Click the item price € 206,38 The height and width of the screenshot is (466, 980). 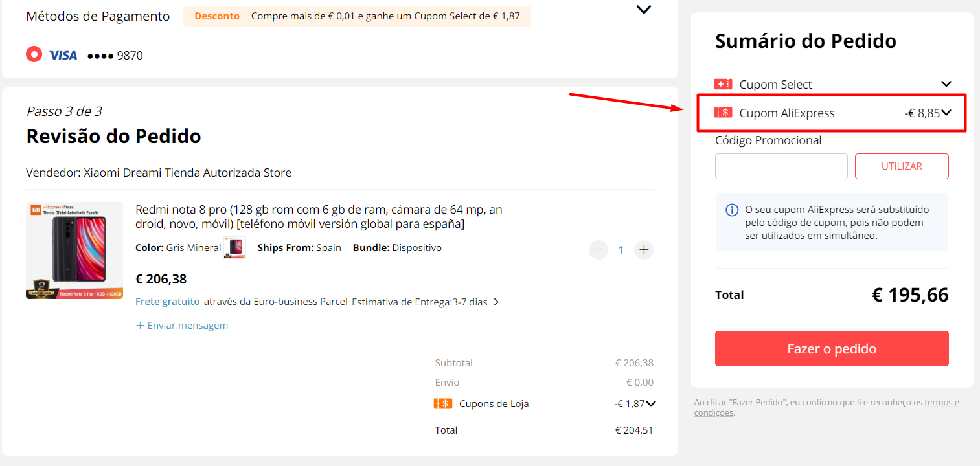(161, 279)
